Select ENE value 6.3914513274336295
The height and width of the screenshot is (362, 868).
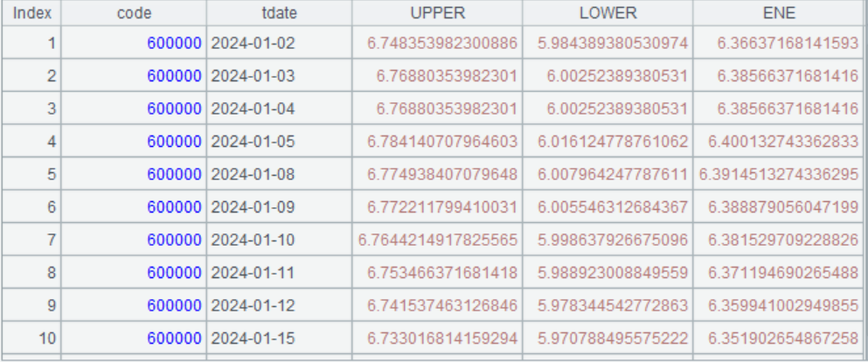778,174
